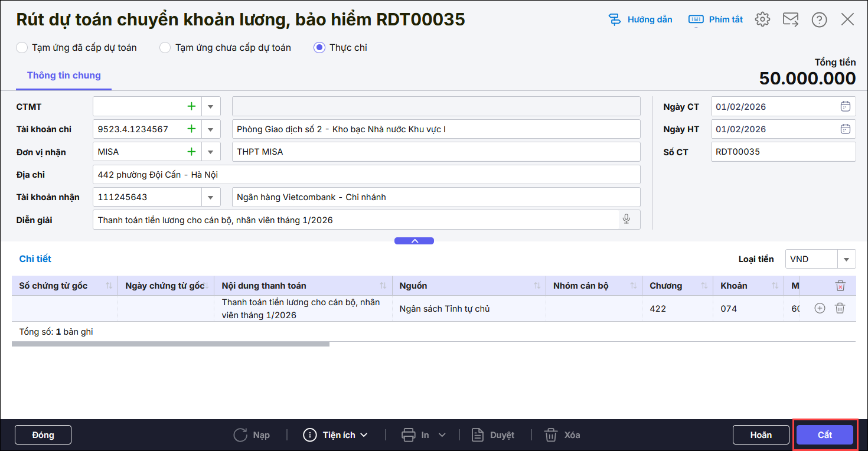Click green plus next to Tài khoản chi
This screenshot has width=868, height=451.
pyautogui.click(x=191, y=129)
